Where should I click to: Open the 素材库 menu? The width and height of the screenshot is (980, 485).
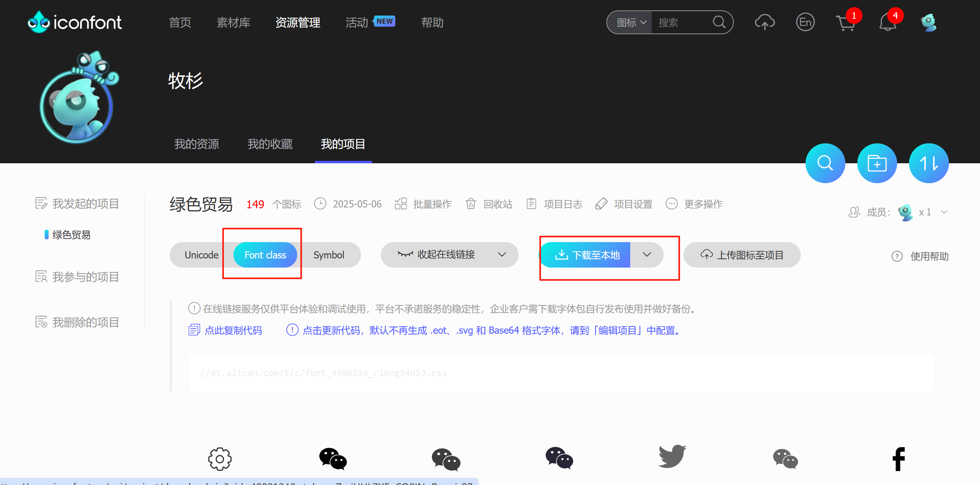point(233,23)
